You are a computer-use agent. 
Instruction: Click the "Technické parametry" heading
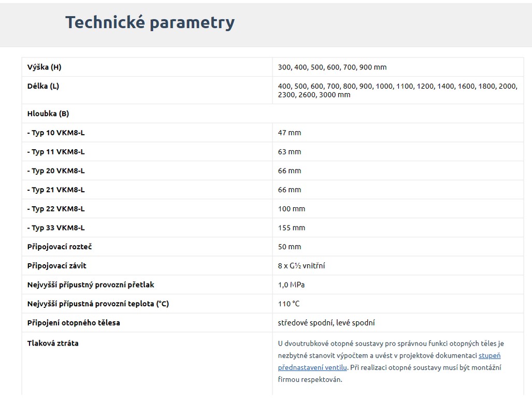coord(150,22)
